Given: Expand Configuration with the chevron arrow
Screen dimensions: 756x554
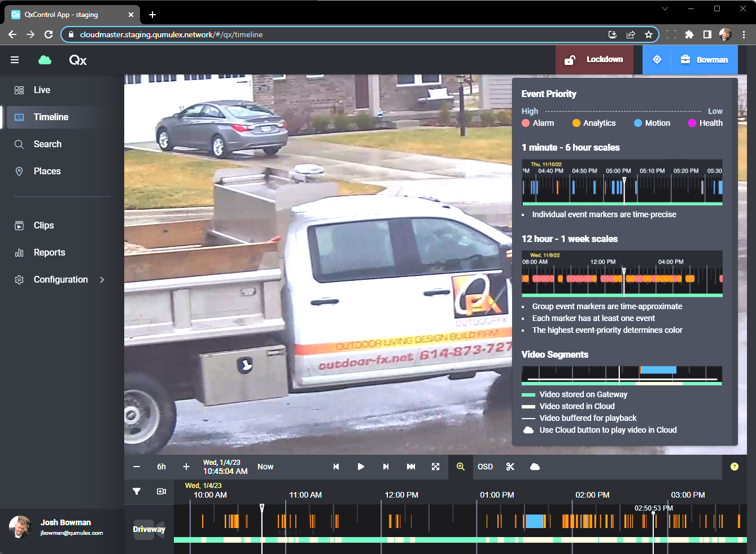Looking at the screenshot, I should [102, 280].
